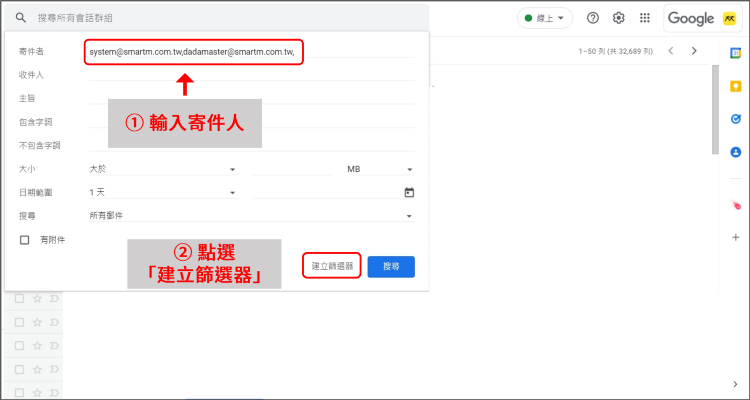Click the date input field
The height and width of the screenshot is (400, 750).
[328, 193]
